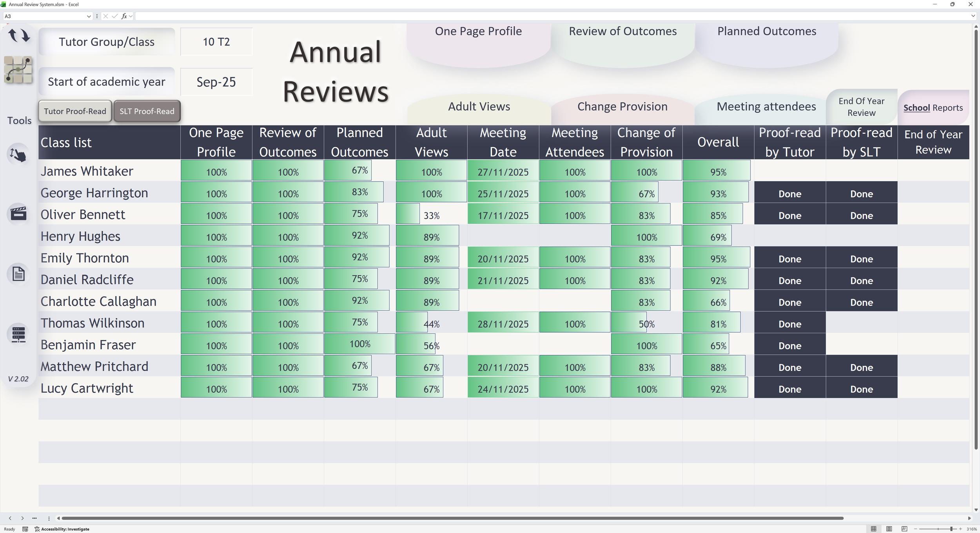Click the zoom out minus icon
This screenshot has height=533, width=980.
pos(916,529)
